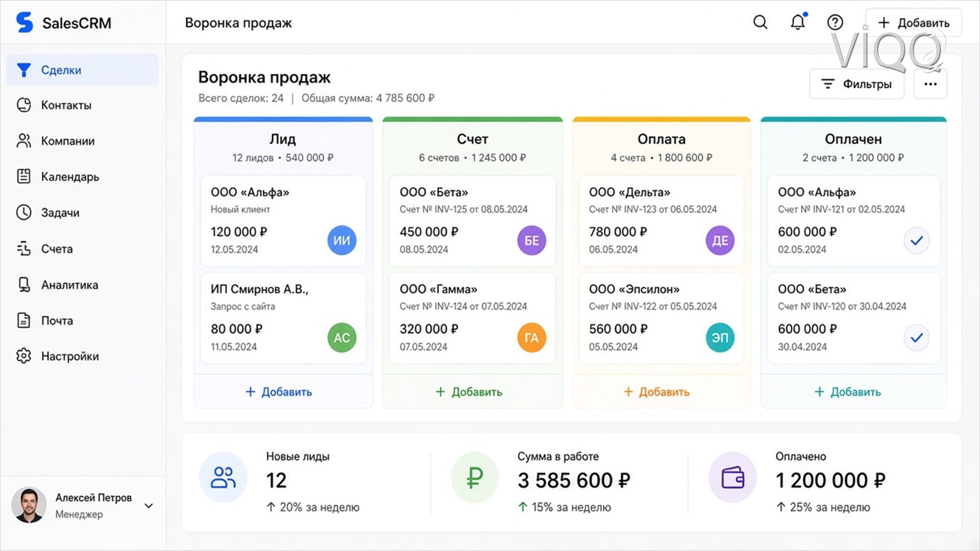
Task: Open Задачи in the sidebar
Action: pyautogui.click(x=82, y=212)
